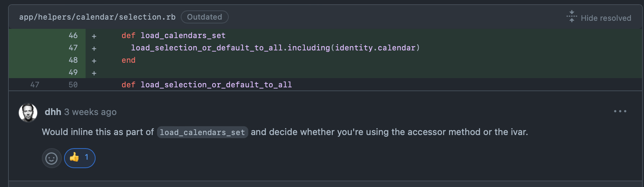Open the app/helpers/calendar/selection.rb file link

[x=97, y=17]
